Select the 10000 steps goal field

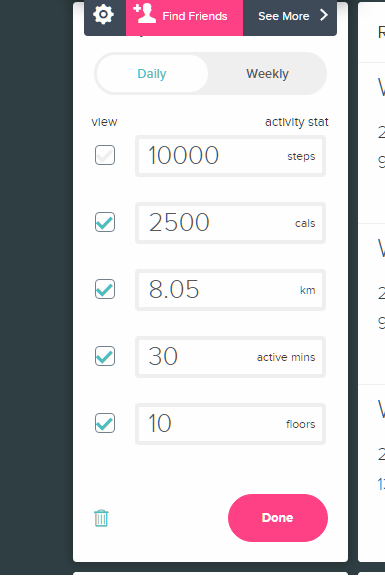click(230, 156)
